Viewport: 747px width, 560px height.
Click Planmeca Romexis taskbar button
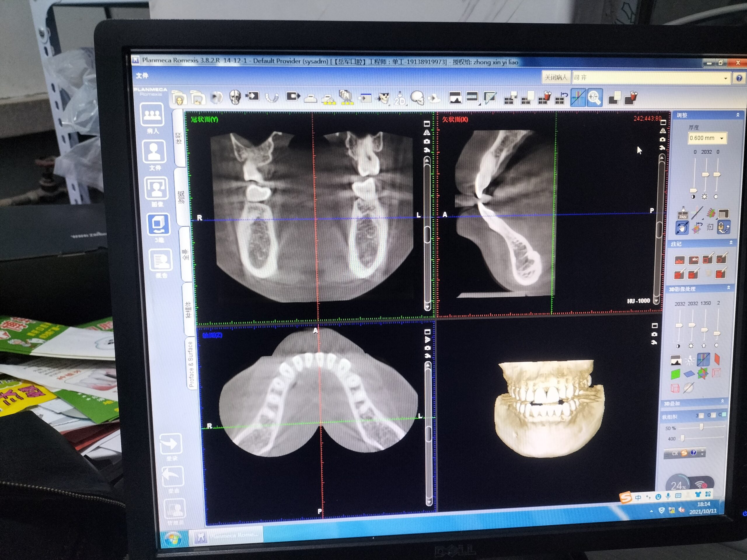[226, 536]
